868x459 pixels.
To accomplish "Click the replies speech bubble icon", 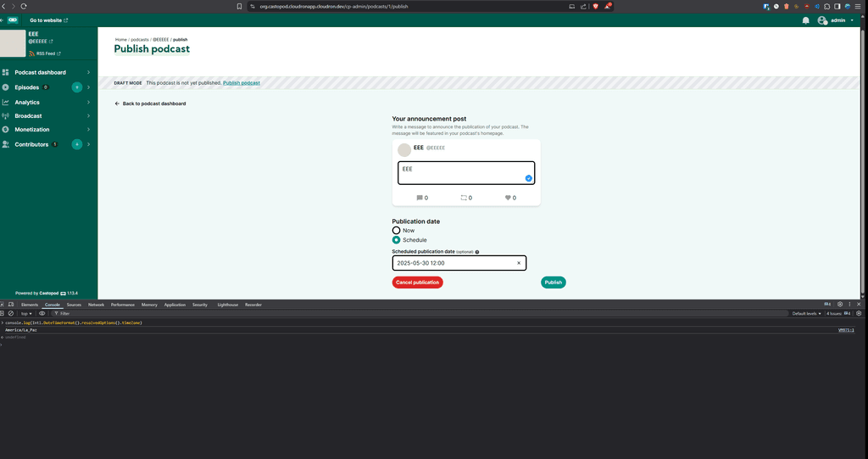I will tap(420, 198).
